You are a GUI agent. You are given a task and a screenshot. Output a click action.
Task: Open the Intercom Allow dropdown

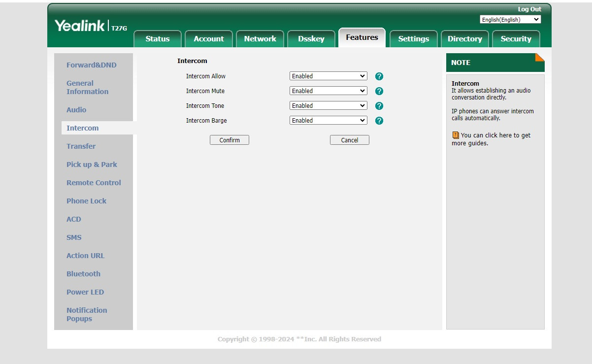(x=328, y=76)
